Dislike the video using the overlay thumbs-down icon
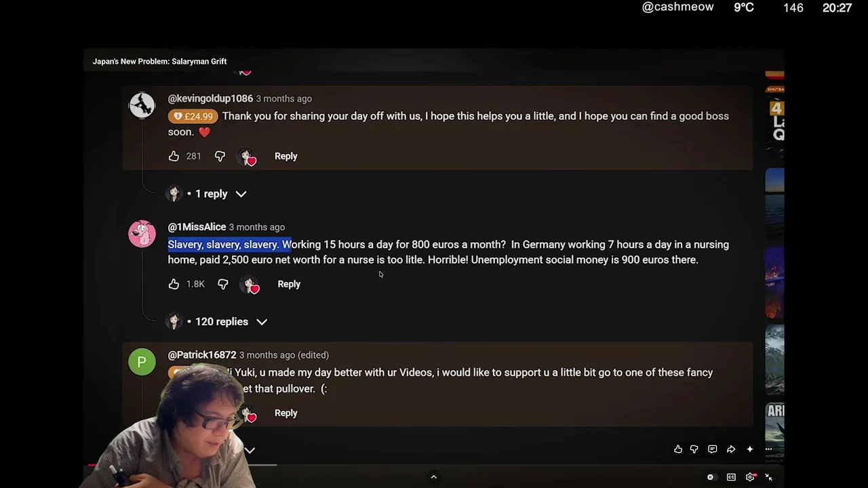 click(x=694, y=449)
